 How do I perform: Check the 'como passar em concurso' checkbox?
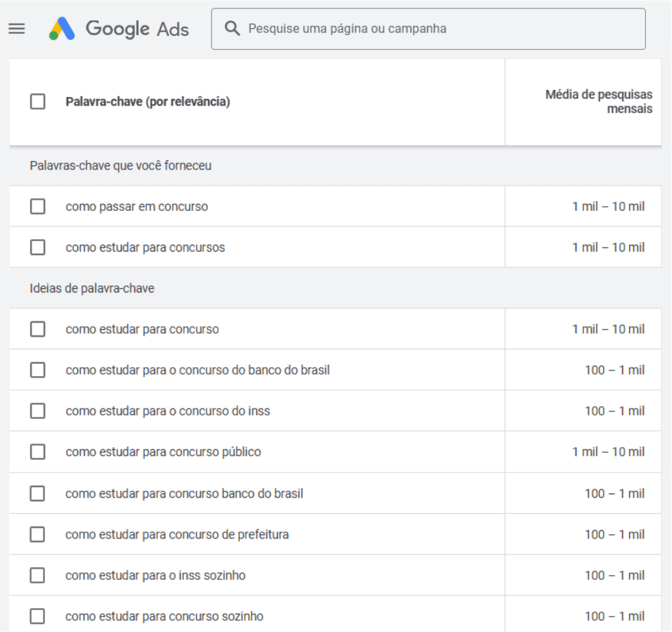click(38, 207)
